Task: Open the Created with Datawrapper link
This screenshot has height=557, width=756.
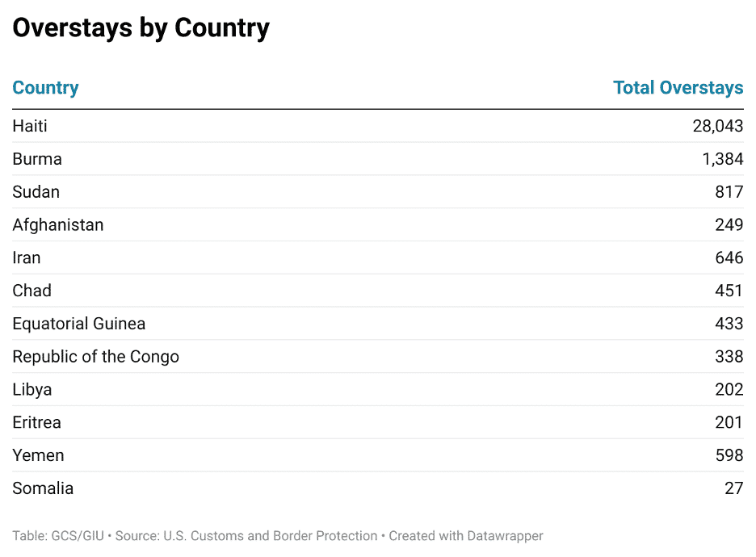Action: [466, 536]
